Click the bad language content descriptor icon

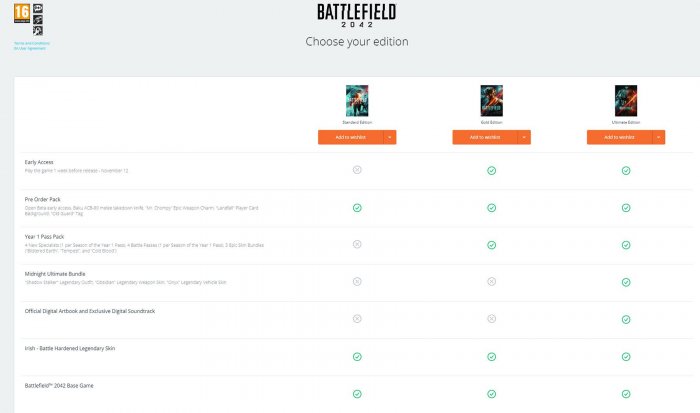pos(38,9)
